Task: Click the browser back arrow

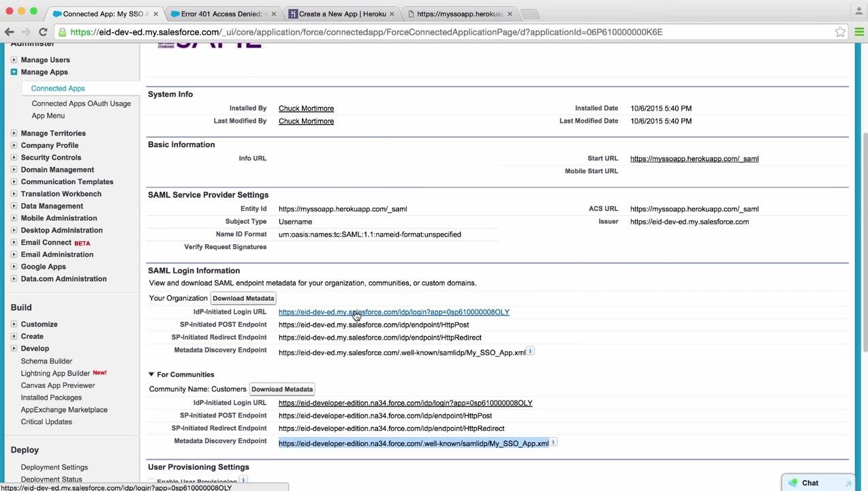Action: pyautogui.click(x=10, y=32)
